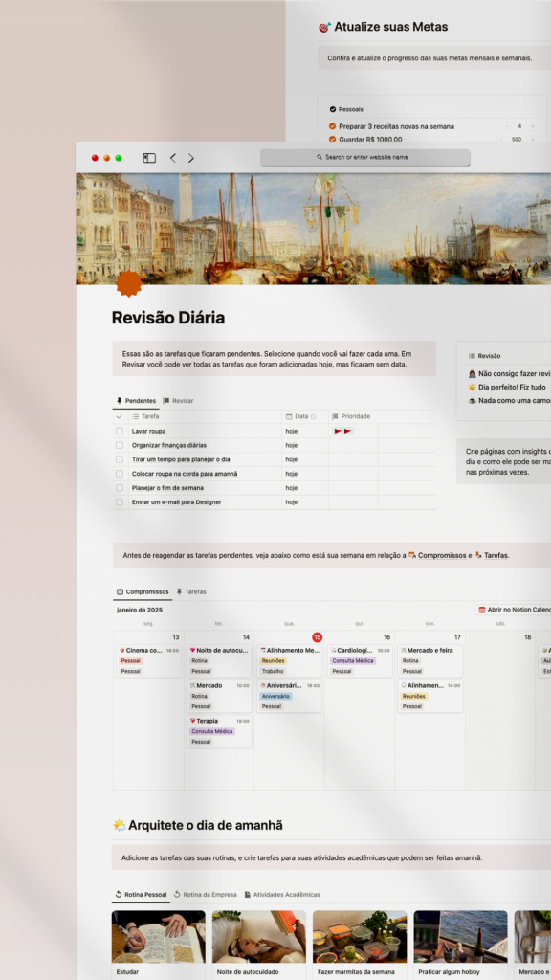Click the pin emoji in the Tarefas link
Image resolution: width=551 pixels, height=980 pixels.
pyautogui.click(x=478, y=555)
